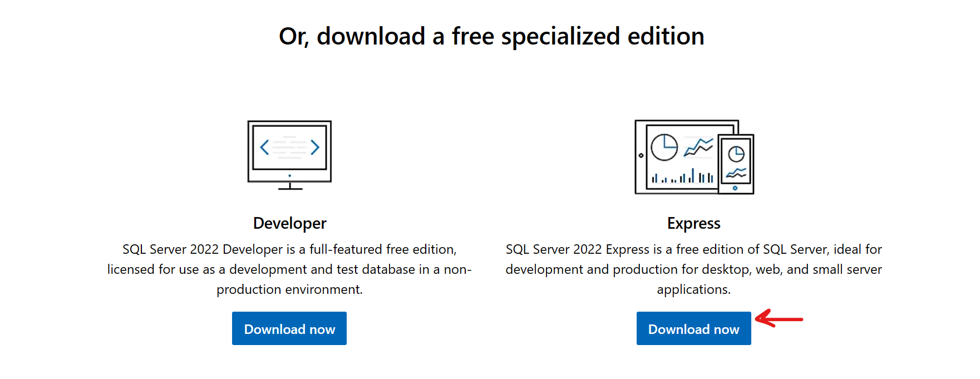Click the phone device in Express icon
Screen dimensions: 980x379
[x=736, y=164]
